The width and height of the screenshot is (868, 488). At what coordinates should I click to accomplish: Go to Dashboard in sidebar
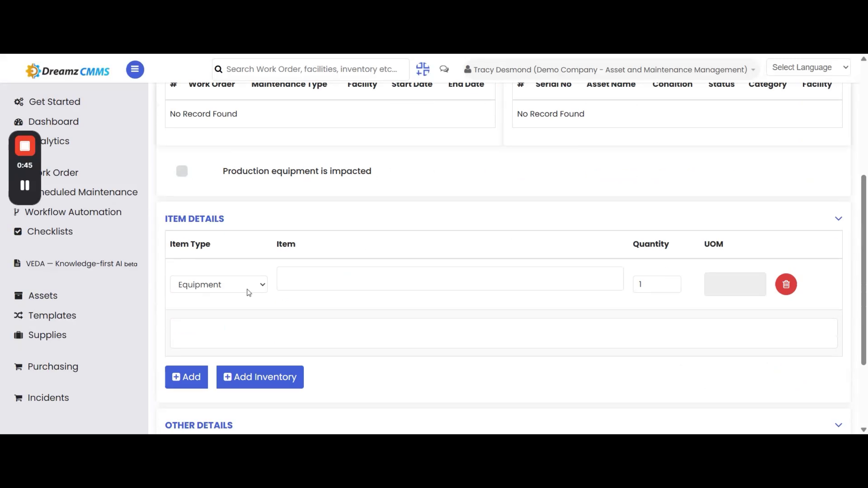click(53, 122)
